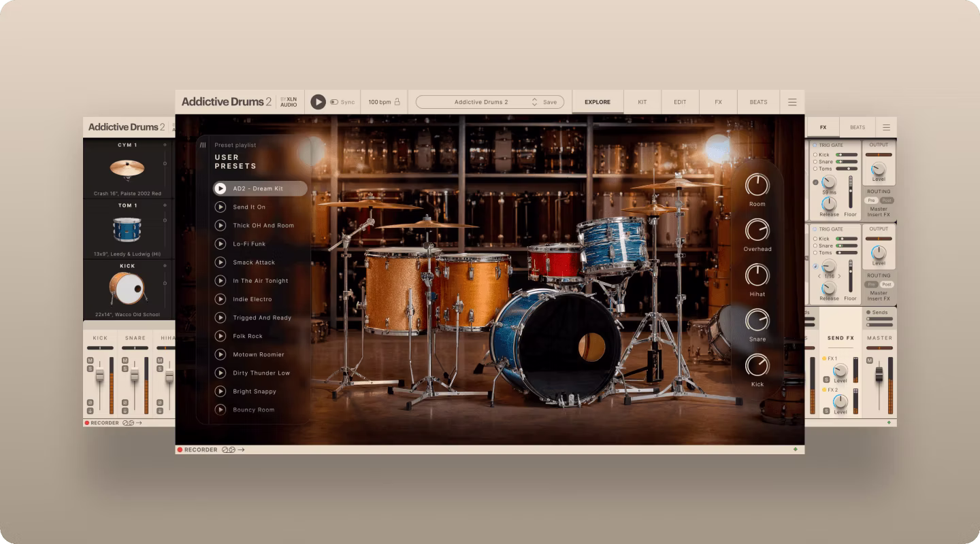Play the Bright Snappy preset
Image resolution: width=980 pixels, height=544 pixels.
pos(220,391)
